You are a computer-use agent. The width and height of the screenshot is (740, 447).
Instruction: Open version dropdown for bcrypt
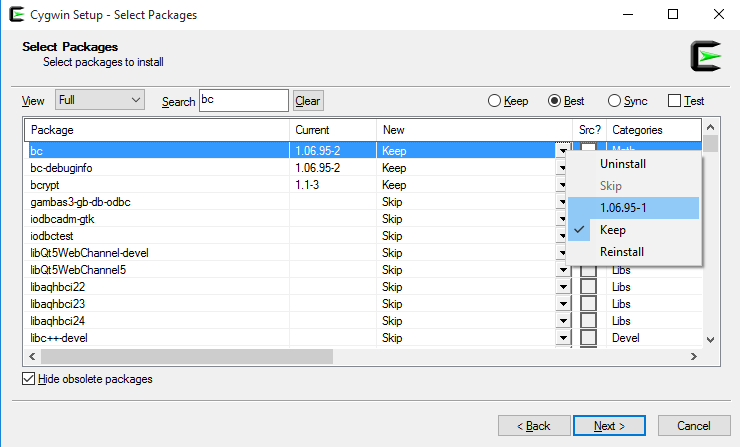coord(562,185)
